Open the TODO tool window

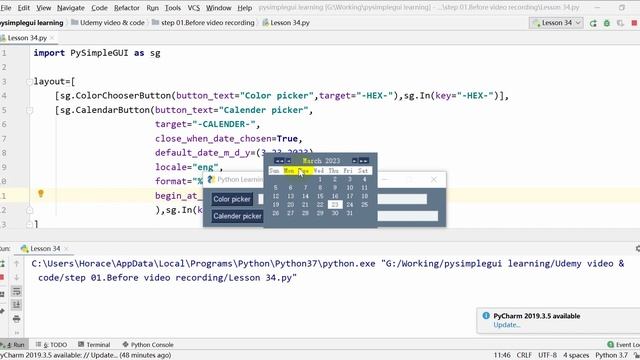pos(51,344)
